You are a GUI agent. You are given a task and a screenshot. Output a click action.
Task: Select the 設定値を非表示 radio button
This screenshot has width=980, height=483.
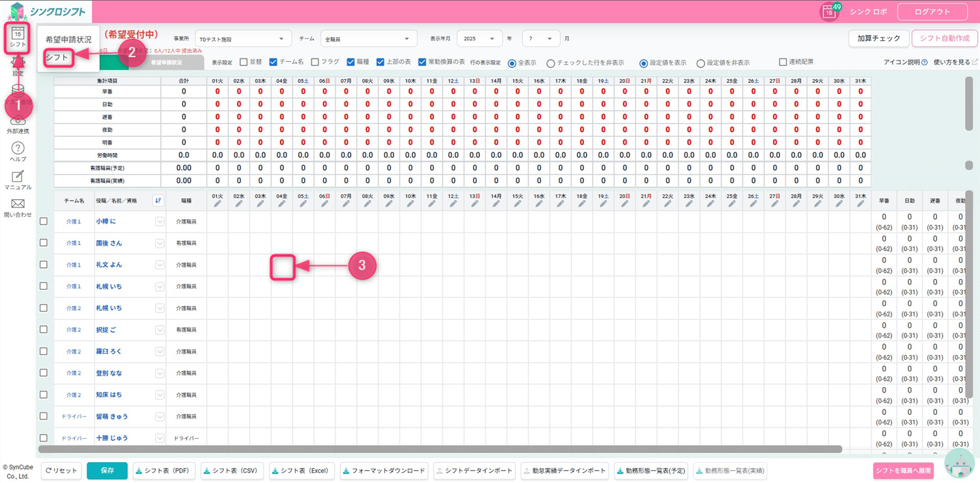pyautogui.click(x=700, y=63)
